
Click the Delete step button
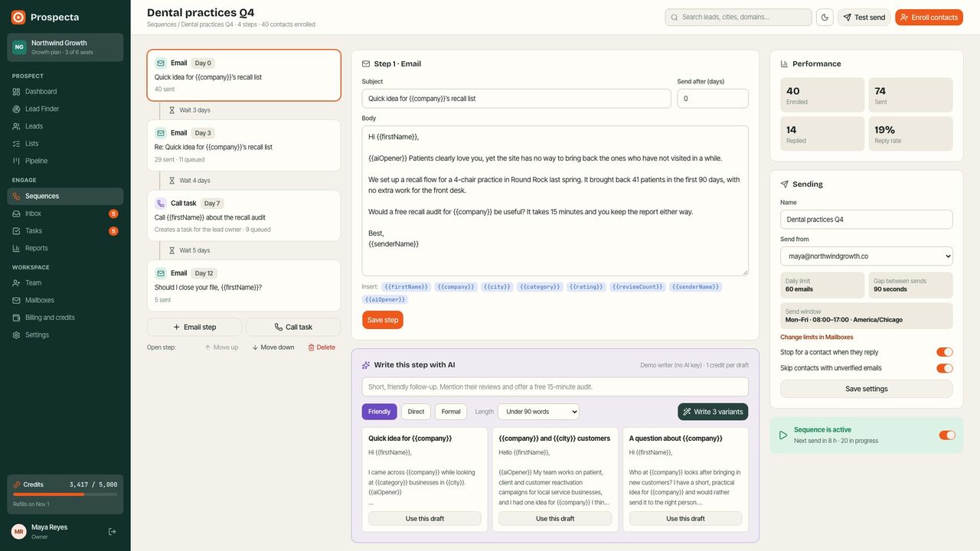pos(322,347)
